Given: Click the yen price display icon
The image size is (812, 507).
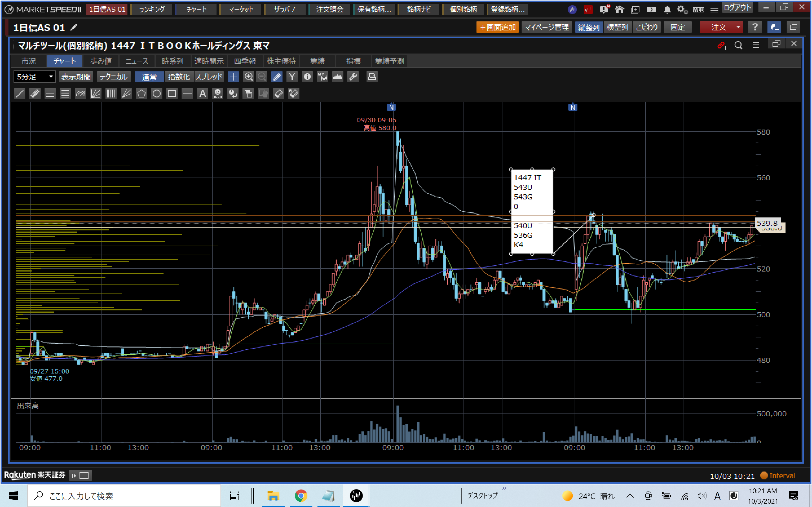Looking at the screenshot, I should [x=292, y=77].
